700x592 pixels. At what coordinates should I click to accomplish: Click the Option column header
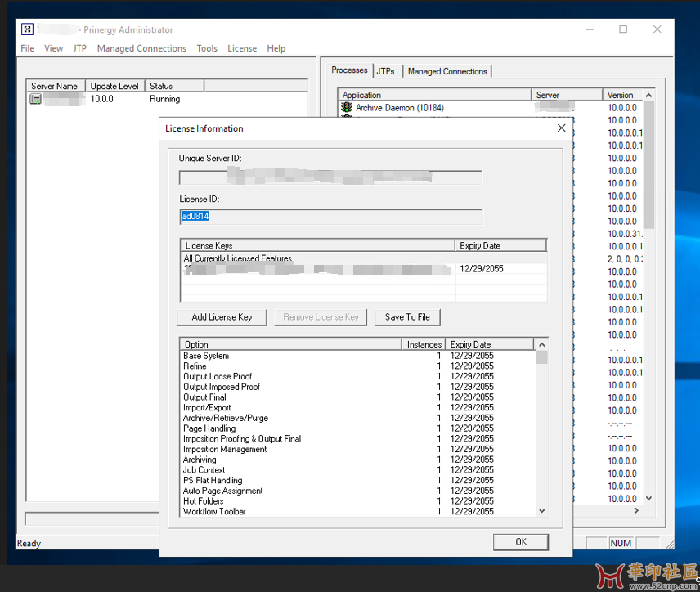click(290, 344)
